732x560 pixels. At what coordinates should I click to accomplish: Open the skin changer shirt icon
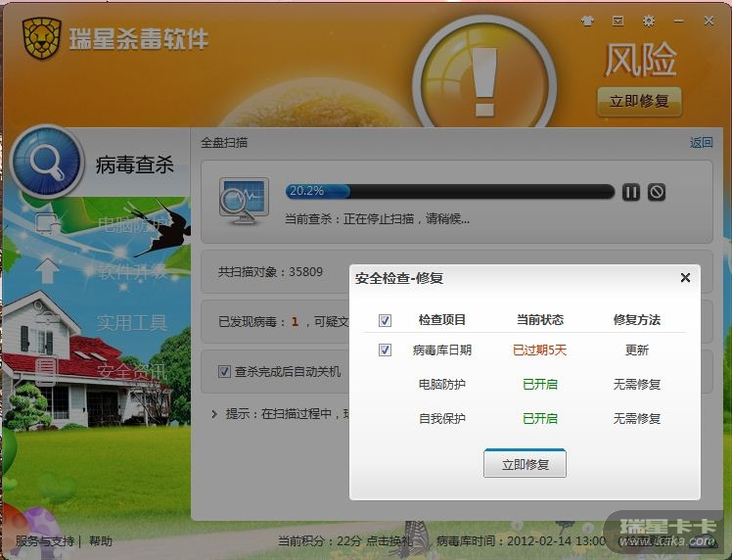pos(587,21)
